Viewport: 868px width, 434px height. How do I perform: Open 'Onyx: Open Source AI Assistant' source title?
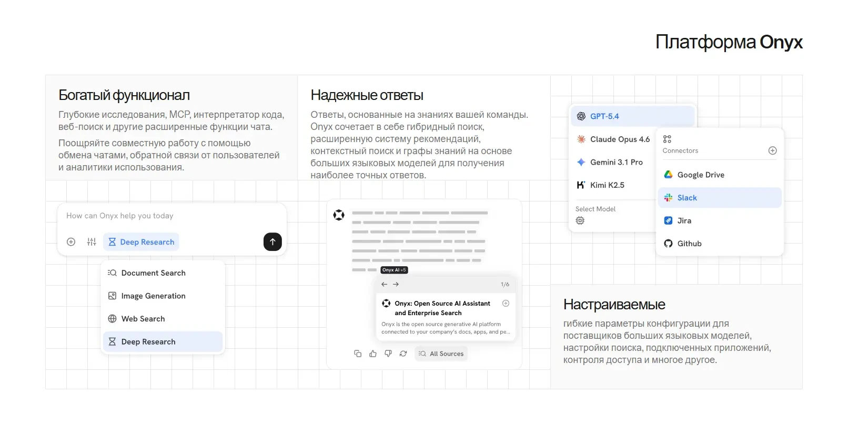[442, 308]
